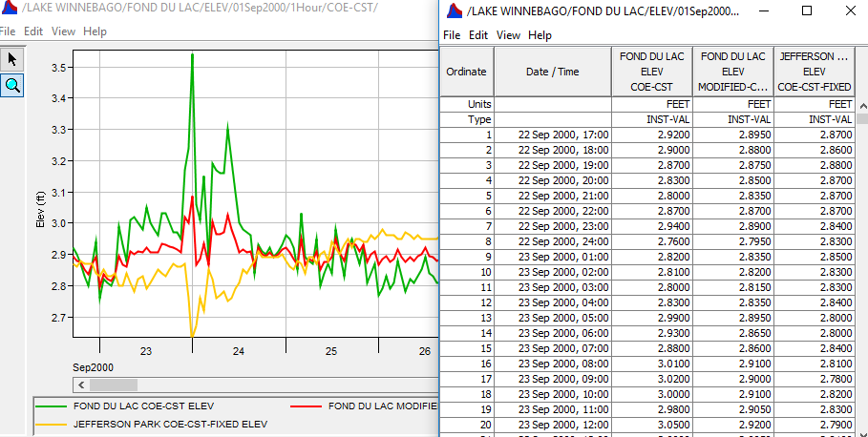The image size is (868, 437).
Task: Open the File menu in table window
Action: (x=452, y=35)
